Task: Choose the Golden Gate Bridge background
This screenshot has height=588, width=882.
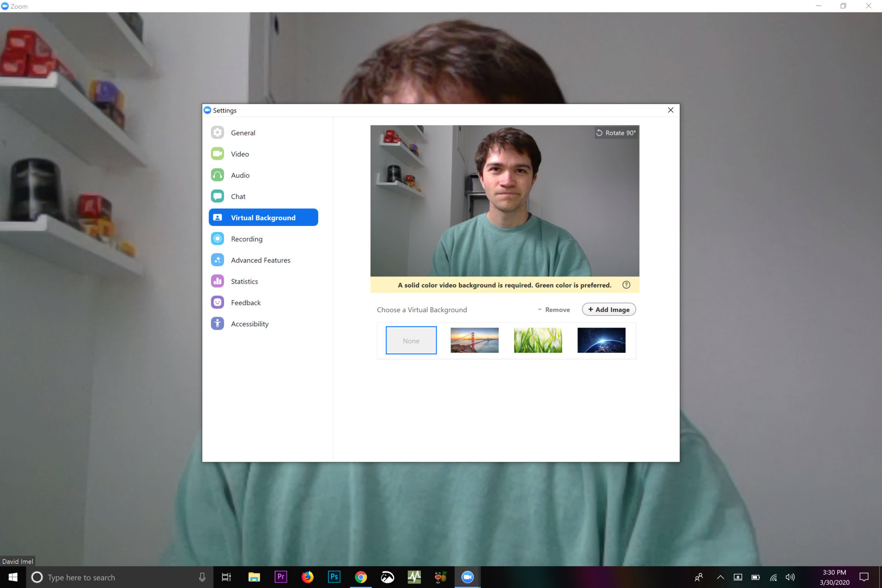Action: coord(475,340)
